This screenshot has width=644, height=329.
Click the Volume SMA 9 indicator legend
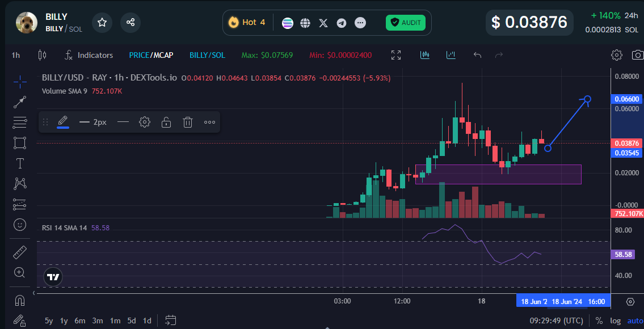pyautogui.click(x=82, y=91)
